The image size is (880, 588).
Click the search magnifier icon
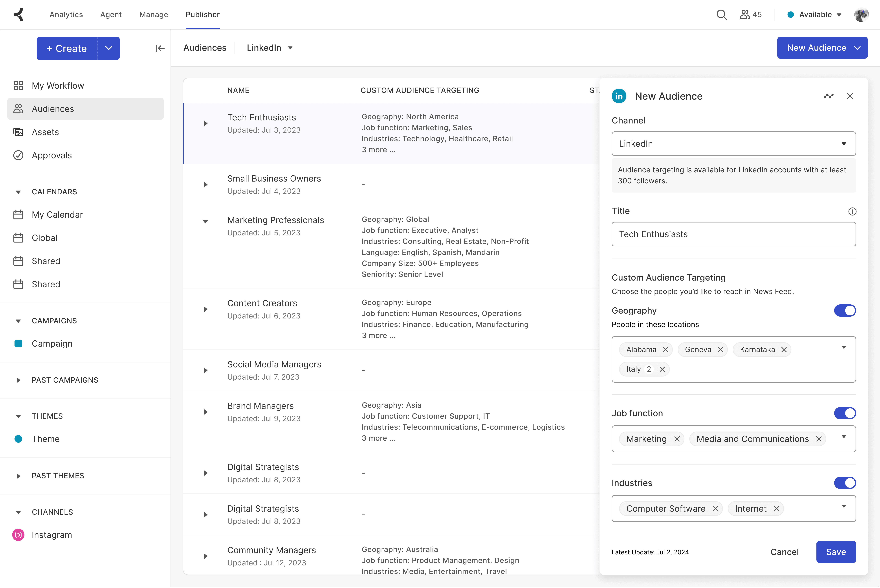721,15
